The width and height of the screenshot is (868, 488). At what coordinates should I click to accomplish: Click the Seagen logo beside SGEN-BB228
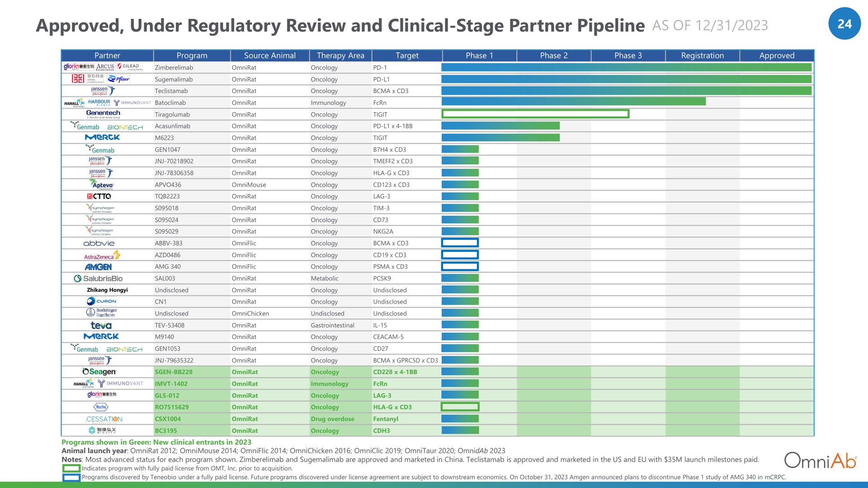pos(99,371)
